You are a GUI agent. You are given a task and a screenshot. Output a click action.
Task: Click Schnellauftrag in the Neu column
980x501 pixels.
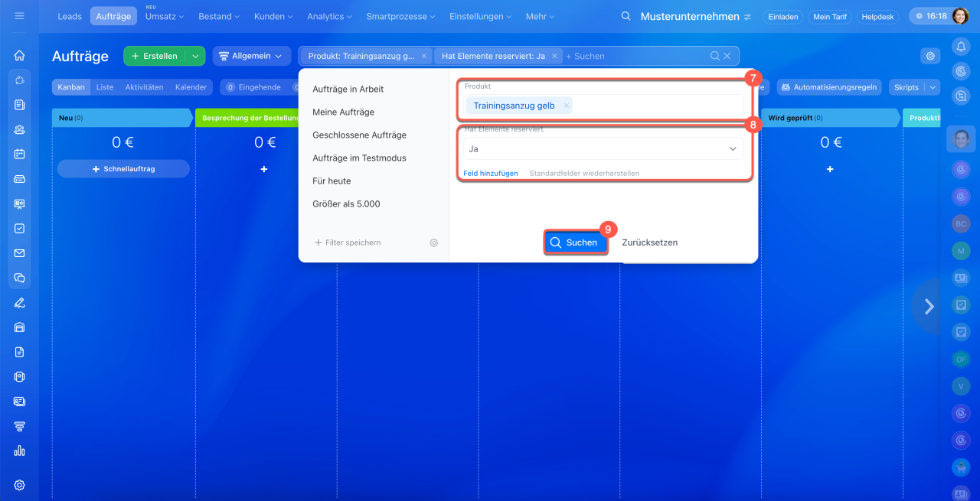click(x=123, y=168)
